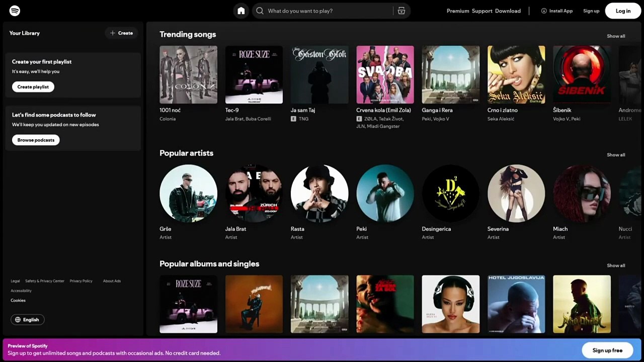Click the Sign up free button
644x362 pixels.
(x=607, y=350)
